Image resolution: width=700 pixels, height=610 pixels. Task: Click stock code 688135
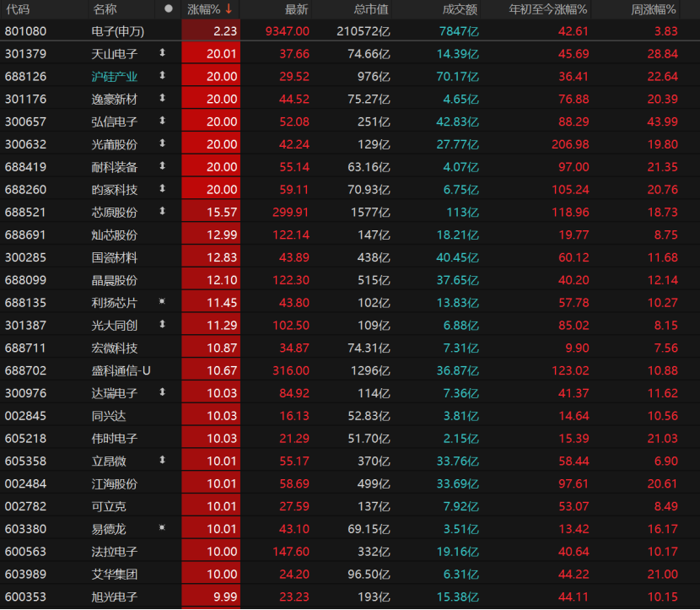[x=25, y=303]
